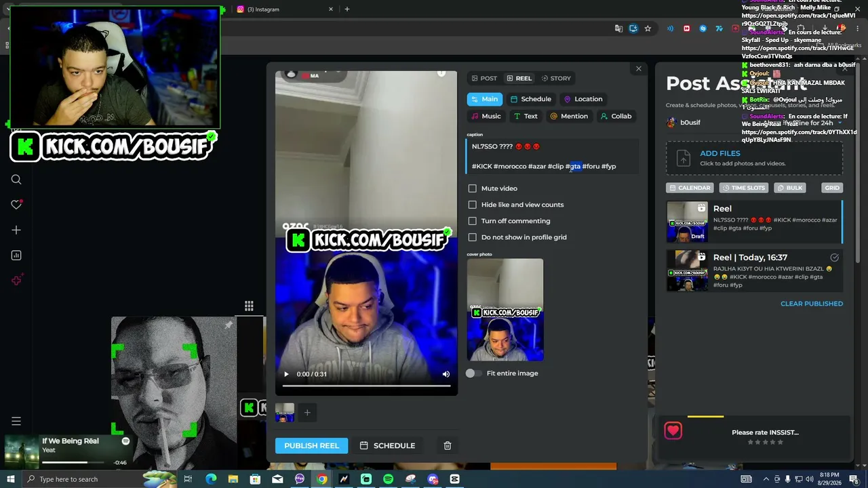Click the taskbar search box
The image size is (868, 488).
(x=100, y=479)
